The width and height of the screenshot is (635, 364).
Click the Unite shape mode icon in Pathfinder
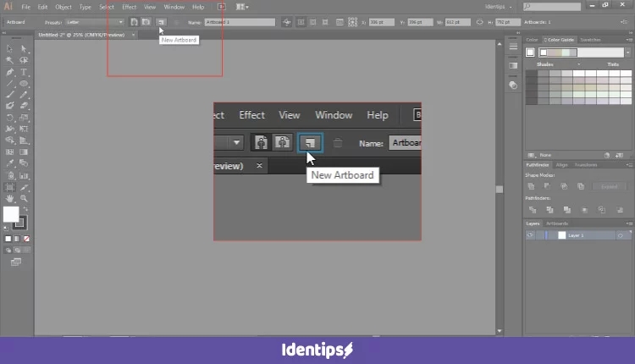(532, 186)
